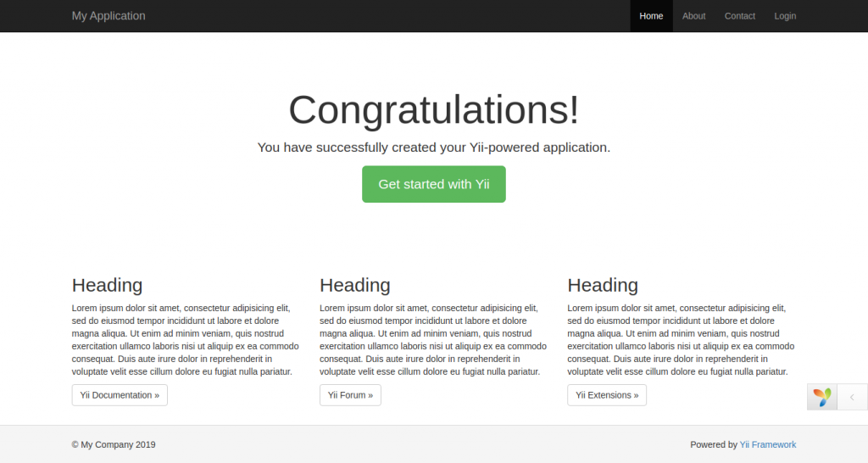Follow the Yii Framework footer link

point(768,444)
